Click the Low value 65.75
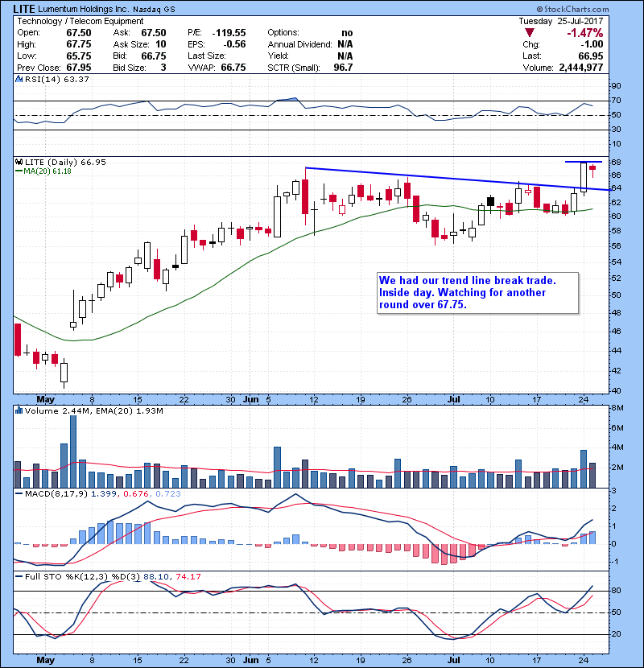 click(x=79, y=56)
